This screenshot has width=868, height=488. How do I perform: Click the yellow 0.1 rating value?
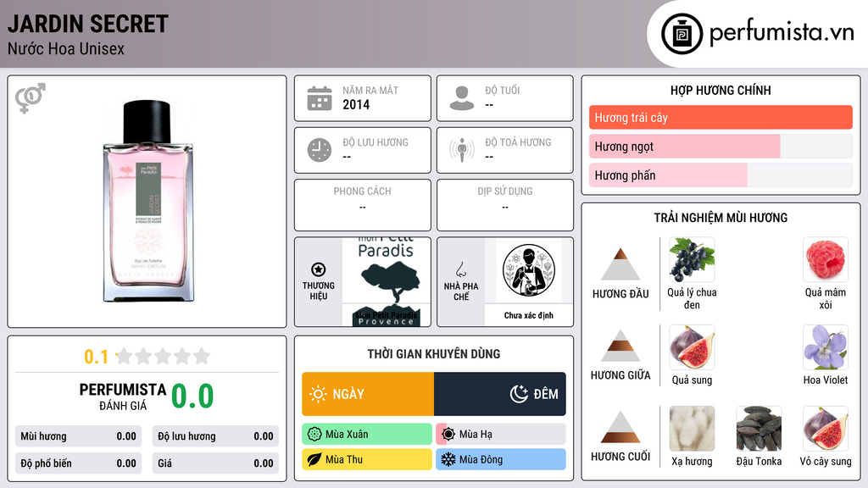(97, 357)
